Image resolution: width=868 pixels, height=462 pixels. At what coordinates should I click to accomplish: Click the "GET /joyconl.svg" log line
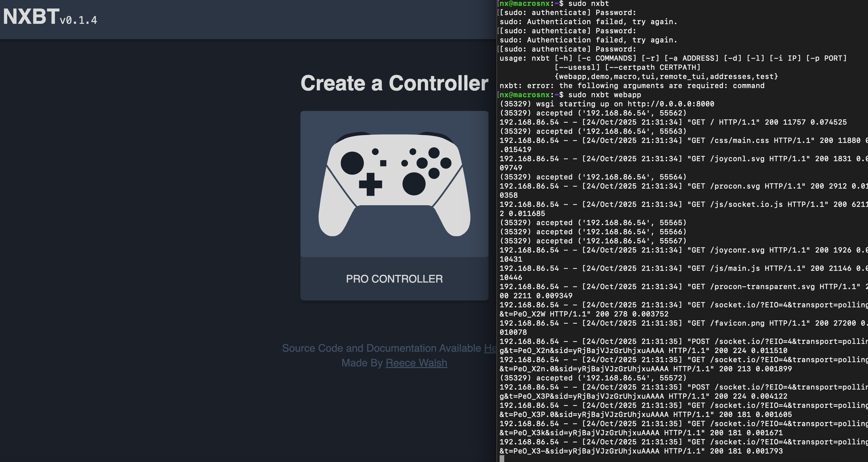point(683,159)
